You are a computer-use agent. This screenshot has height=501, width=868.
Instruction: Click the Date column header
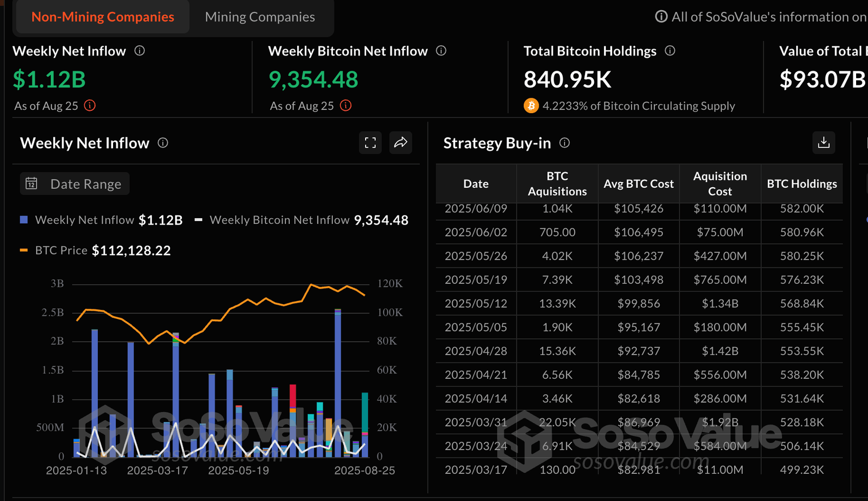tap(476, 184)
